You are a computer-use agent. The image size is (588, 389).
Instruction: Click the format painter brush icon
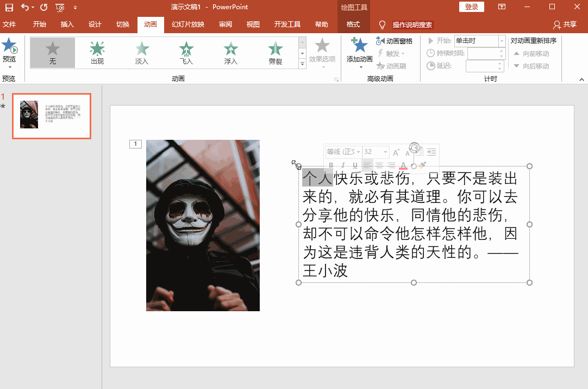click(x=423, y=165)
